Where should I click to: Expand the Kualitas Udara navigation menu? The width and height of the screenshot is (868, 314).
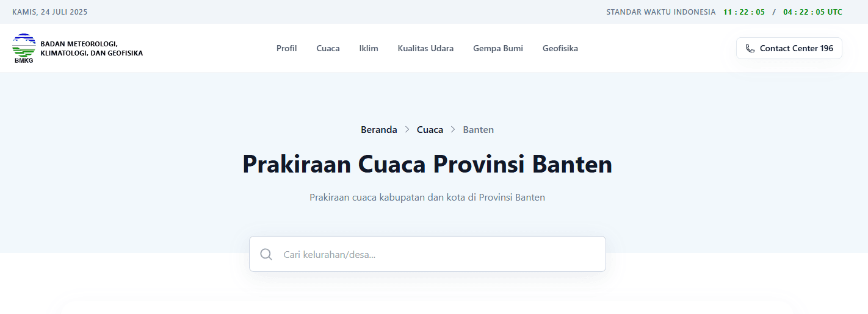tap(425, 48)
